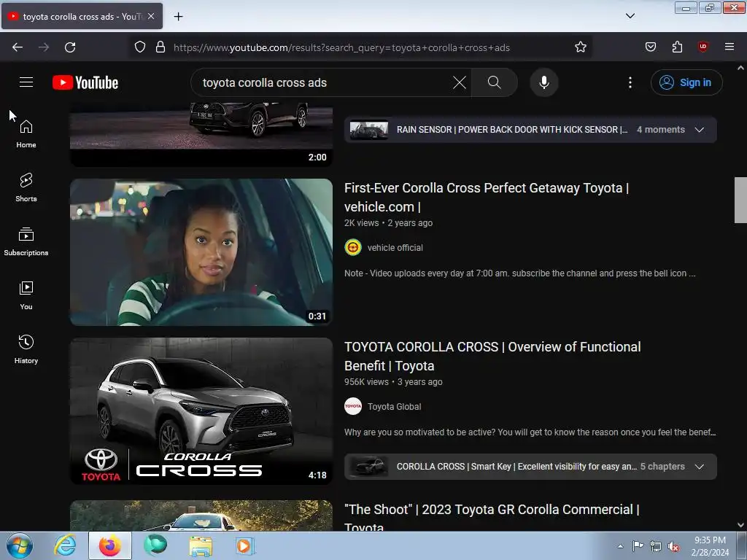
Task: Open media player taskbar icon
Action: pos(245,545)
